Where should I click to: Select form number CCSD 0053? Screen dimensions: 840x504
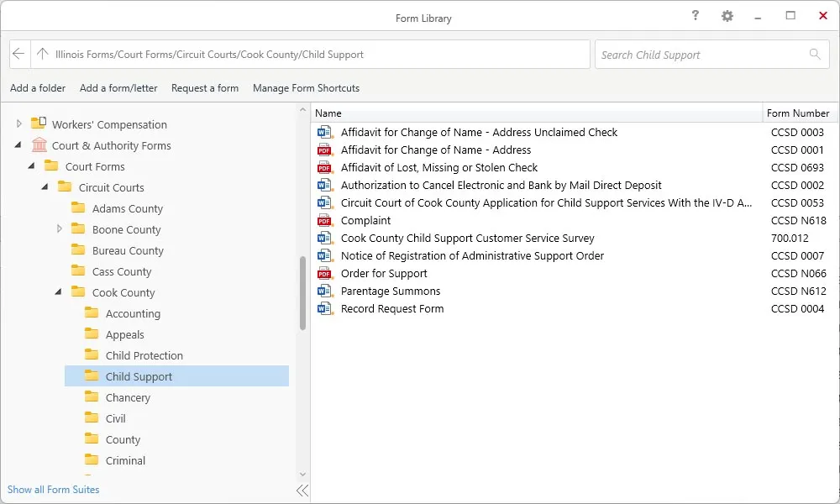(x=797, y=202)
